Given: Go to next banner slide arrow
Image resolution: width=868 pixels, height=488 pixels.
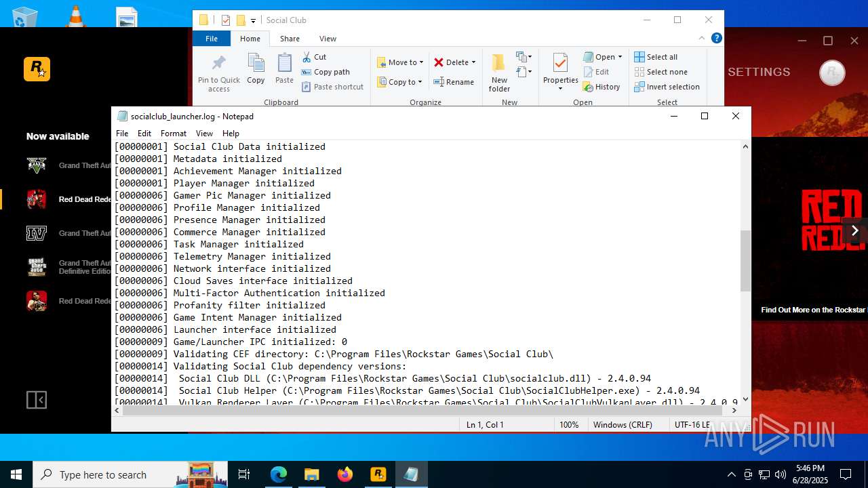Looking at the screenshot, I should 855,230.
